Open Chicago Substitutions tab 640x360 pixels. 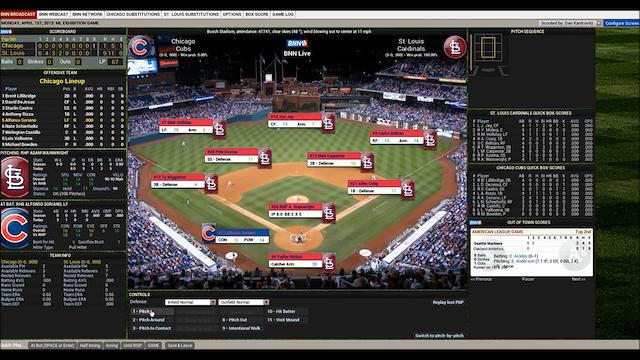pyautogui.click(x=133, y=14)
